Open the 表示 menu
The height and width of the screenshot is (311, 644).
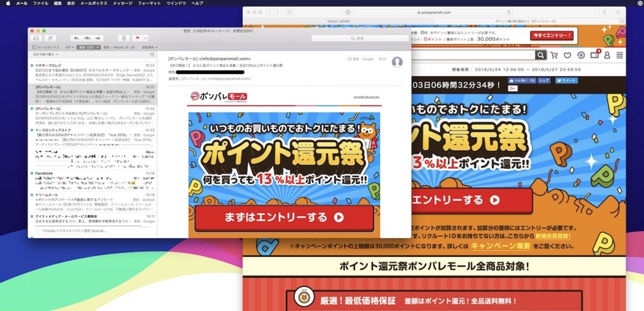click(x=71, y=3)
